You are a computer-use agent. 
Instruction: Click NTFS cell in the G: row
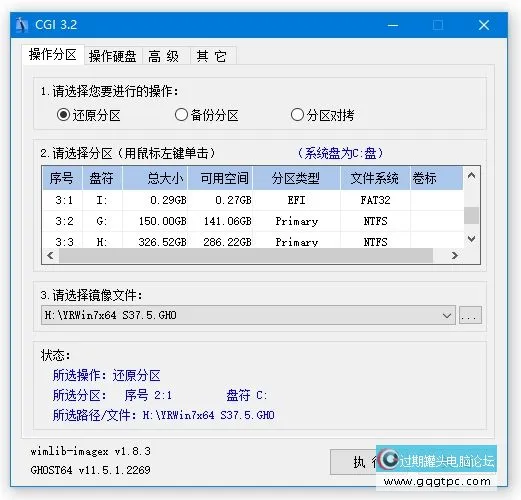click(375, 221)
